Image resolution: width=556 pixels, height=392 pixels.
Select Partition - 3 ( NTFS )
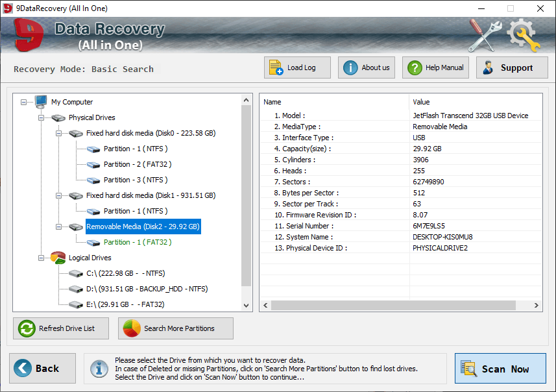(136, 180)
